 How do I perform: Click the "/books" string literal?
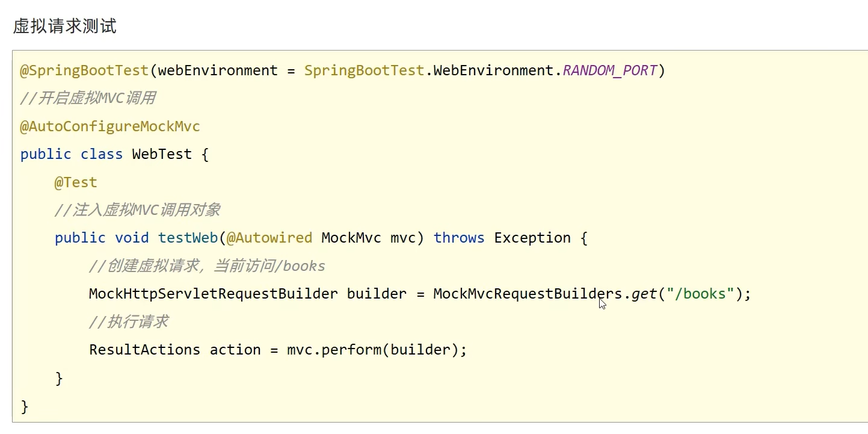pyautogui.click(x=700, y=294)
